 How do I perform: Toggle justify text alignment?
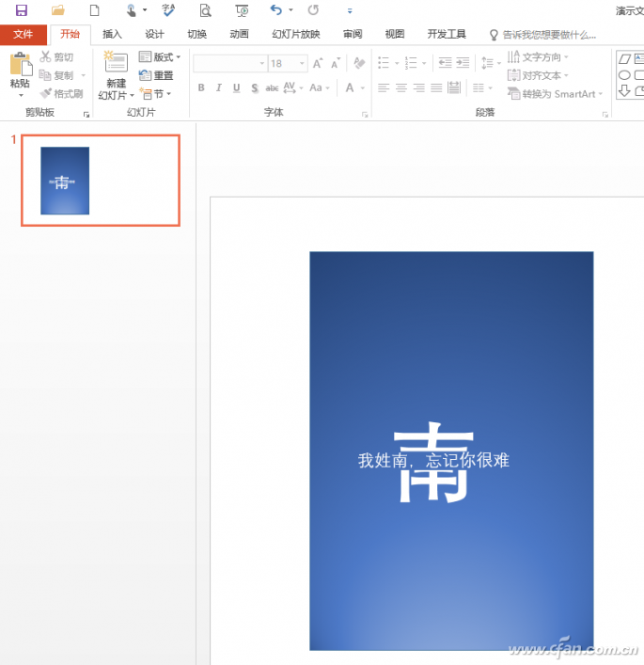pos(436,87)
